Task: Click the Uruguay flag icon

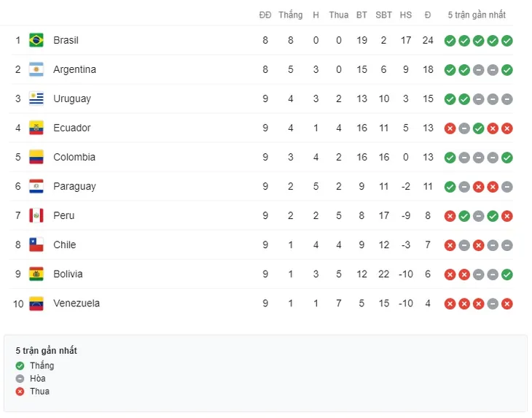Action: tap(36, 98)
